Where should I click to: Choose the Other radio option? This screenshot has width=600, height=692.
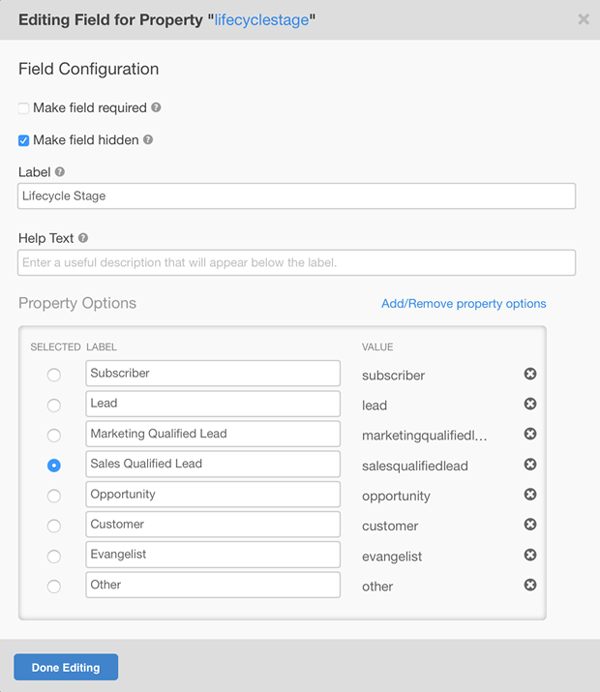click(54, 586)
